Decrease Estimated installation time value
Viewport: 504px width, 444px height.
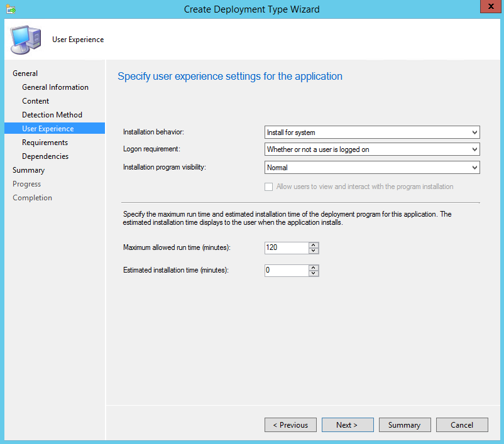click(x=314, y=273)
